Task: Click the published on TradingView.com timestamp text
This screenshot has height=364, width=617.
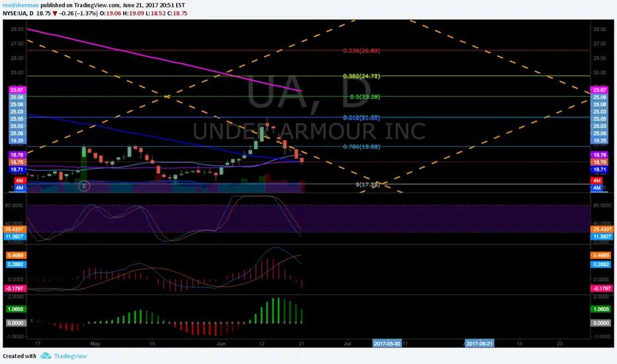Action: [113, 5]
